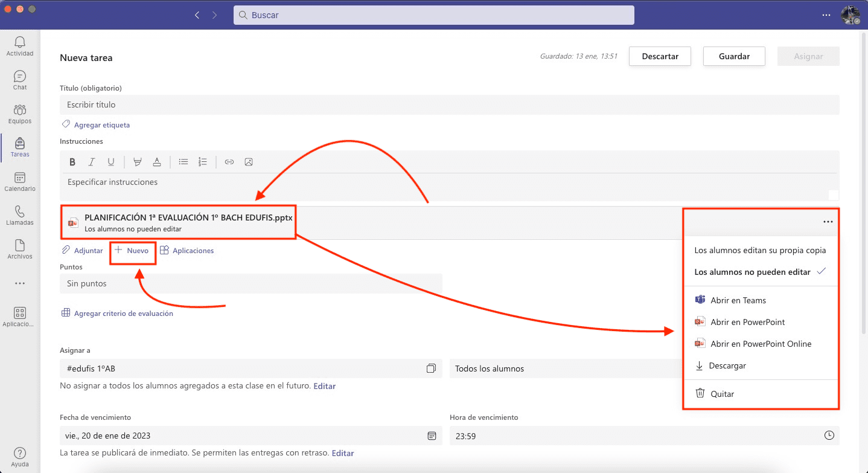Insert a numbered list
Image resolution: width=868 pixels, height=473 pixels.
coord(203,162)
